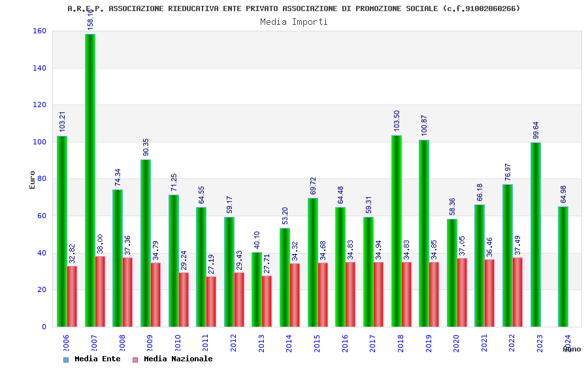Image resolution: width=588 pixels, height=392 pixels.
Task: Click the x-axis year label 2009
Action: pyautogui.click(x=150, y=343)
